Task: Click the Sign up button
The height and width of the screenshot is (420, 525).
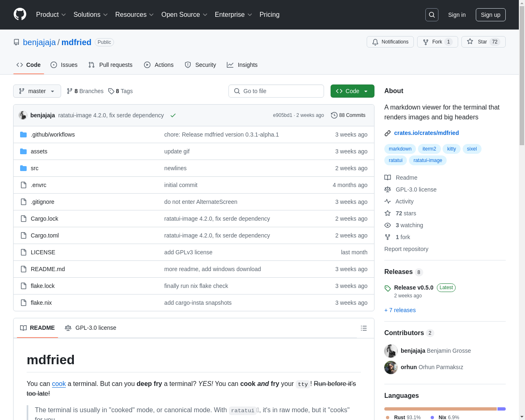Action: (491, 15)
